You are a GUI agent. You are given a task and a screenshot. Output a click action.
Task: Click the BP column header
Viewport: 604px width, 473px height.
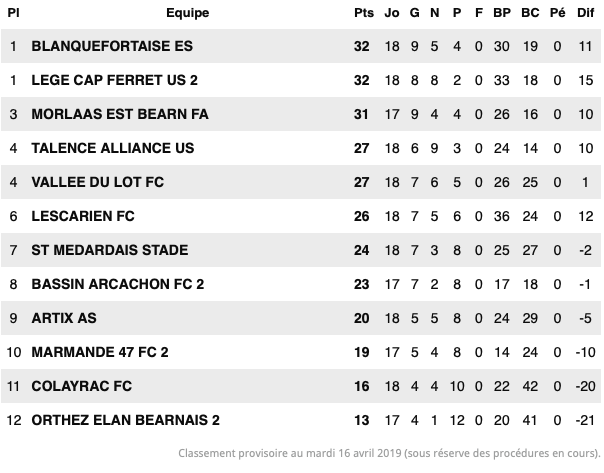(x=502, y=13)
